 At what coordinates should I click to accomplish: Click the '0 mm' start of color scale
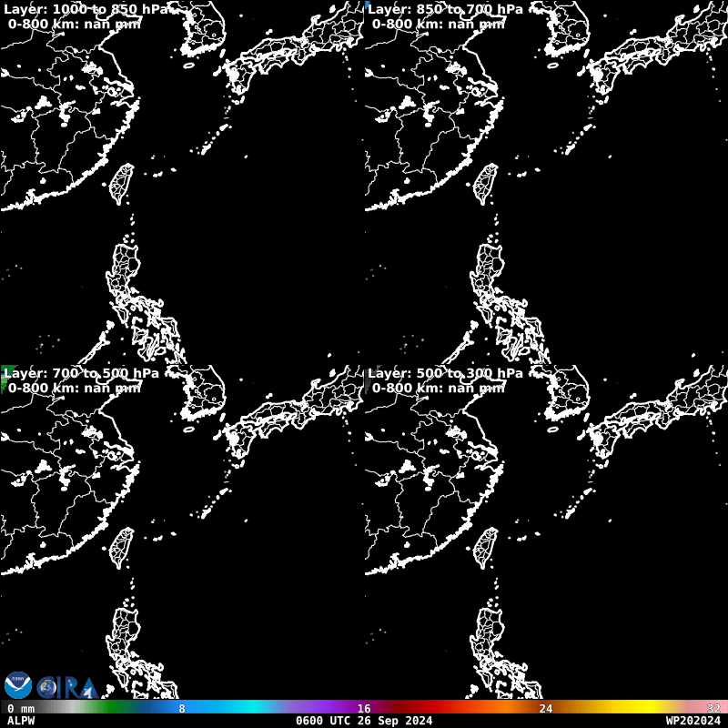pyautogui.click(x=21, y=708)
